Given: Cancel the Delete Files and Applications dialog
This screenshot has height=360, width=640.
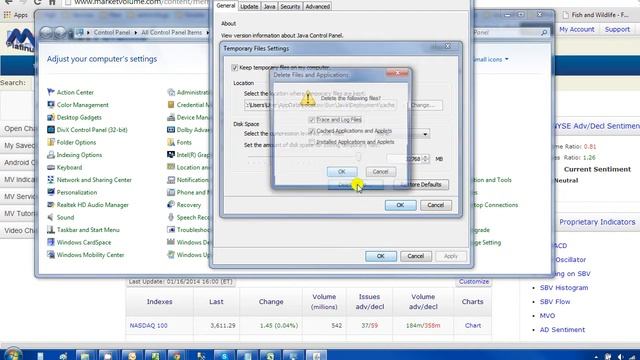Looking at the screenshot, I should click(380, 171).
